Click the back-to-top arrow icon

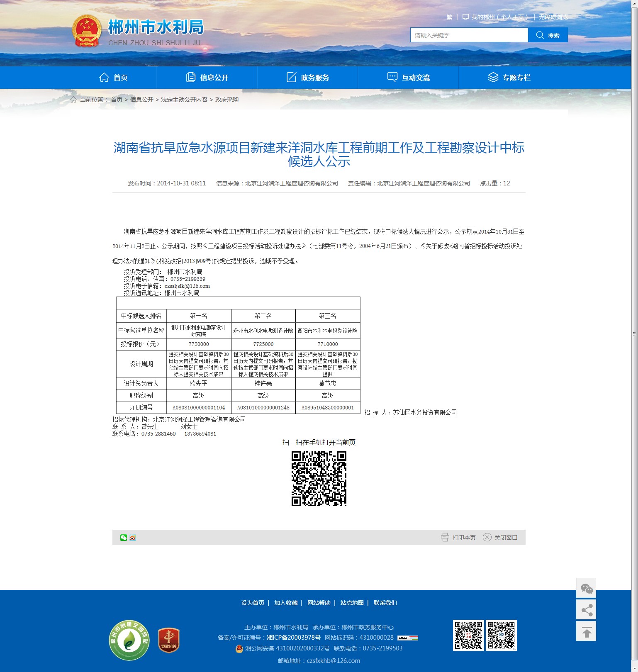[586, 631]
